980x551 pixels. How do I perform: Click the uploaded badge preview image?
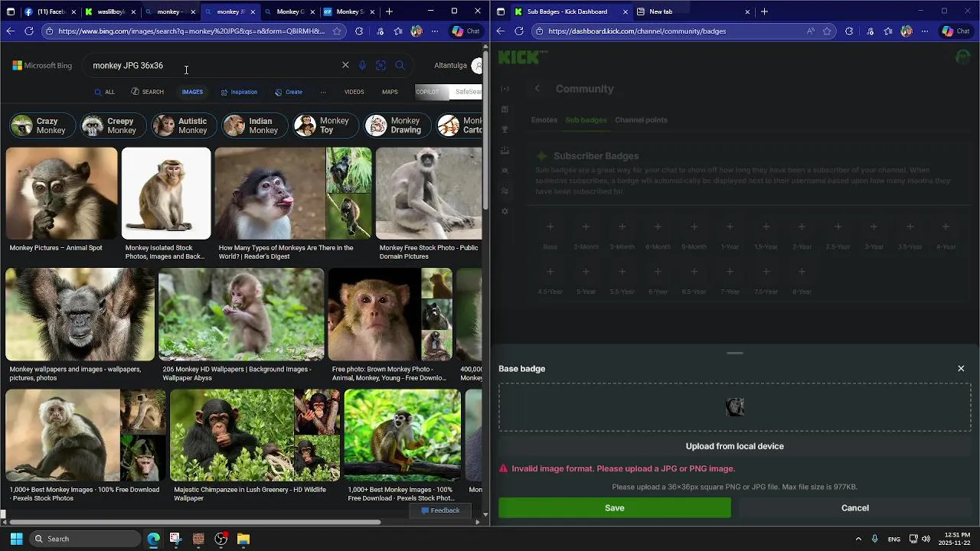coord(735,407)
